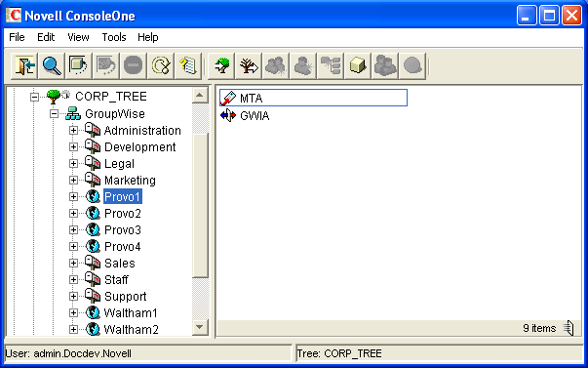Click the disabled hierarchy chart toolbar icon
The image size is (588, 368).
(x=331, y=65)
